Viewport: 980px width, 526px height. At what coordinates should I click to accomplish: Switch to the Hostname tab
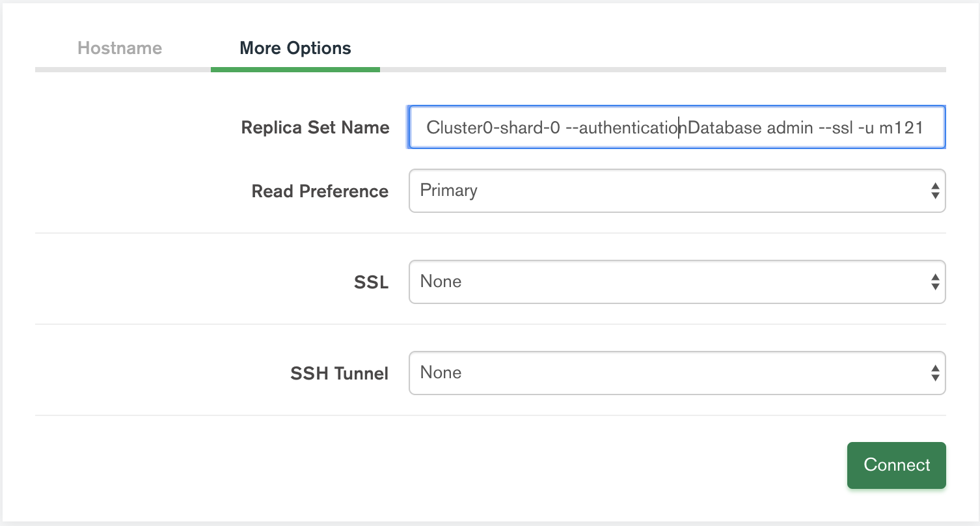pyautogui.click(x=120, y=48)
